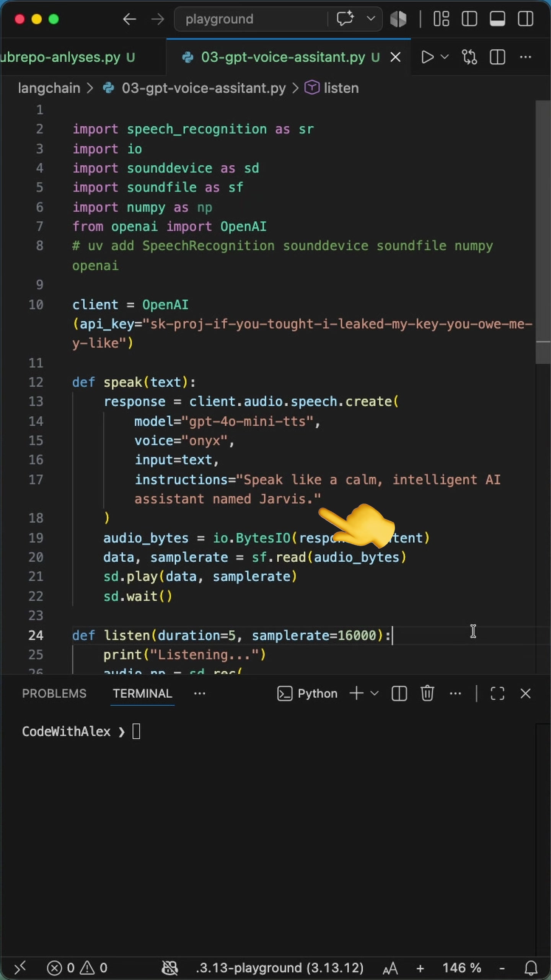
Task: Click the 03-gpt-voice-assitant.py breadcrumb
Action: point(204,88)
